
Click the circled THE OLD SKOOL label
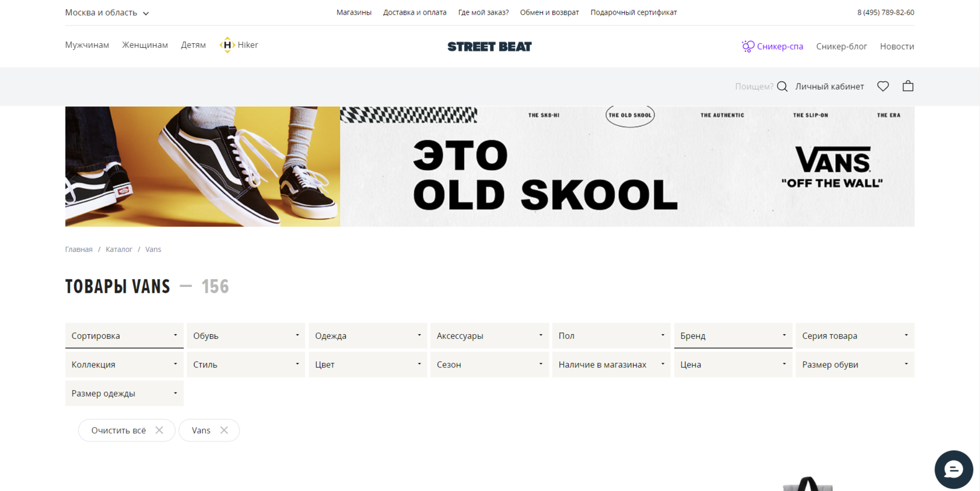[x=630, y=115]
